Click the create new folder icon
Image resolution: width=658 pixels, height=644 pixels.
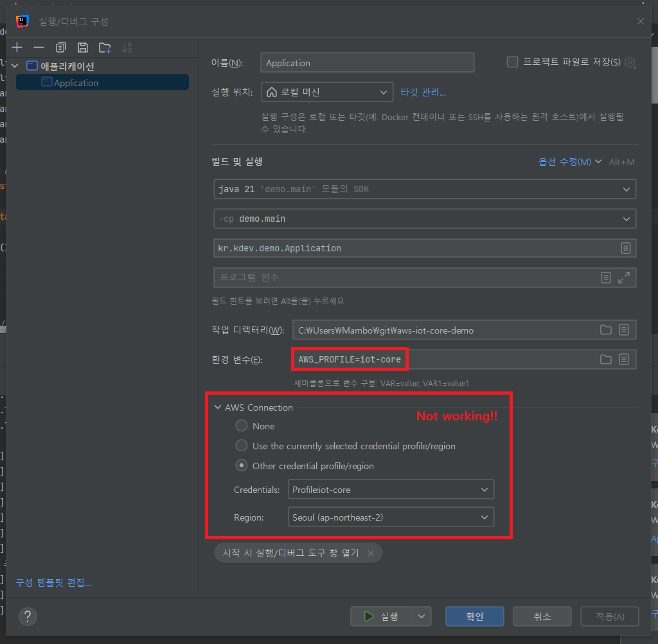(x=105, y=48)
